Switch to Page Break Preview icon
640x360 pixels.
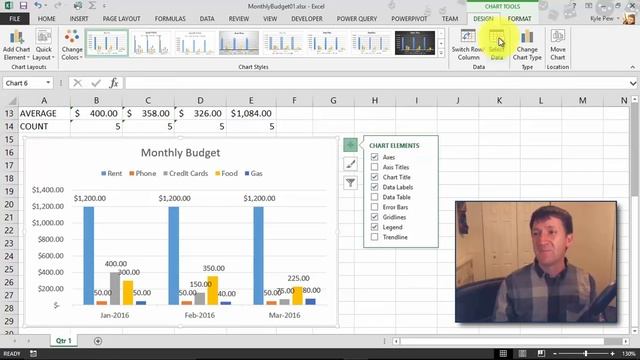pos(541,353)
